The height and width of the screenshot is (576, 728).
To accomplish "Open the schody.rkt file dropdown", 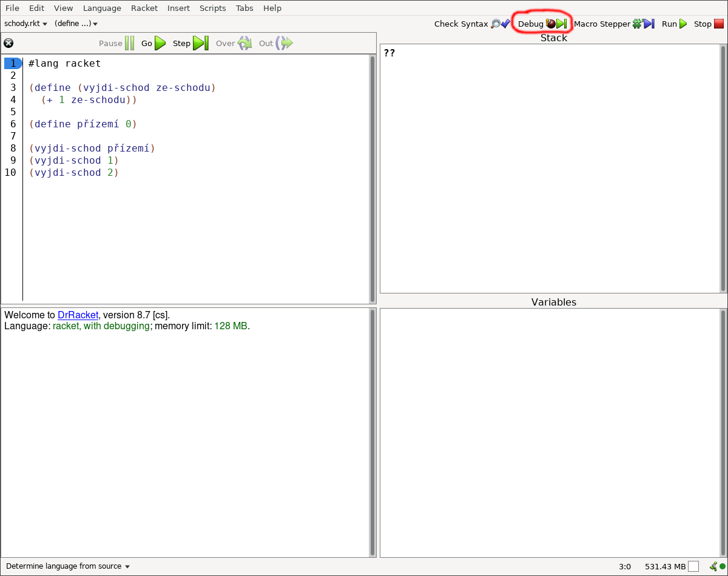I will [x=25, y=24].
